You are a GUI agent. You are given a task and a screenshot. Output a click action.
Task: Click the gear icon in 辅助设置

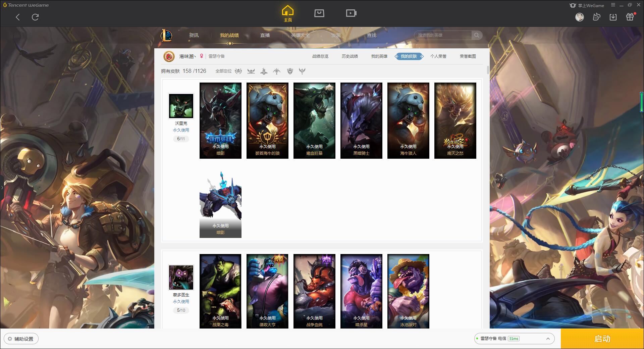point(10,339)
